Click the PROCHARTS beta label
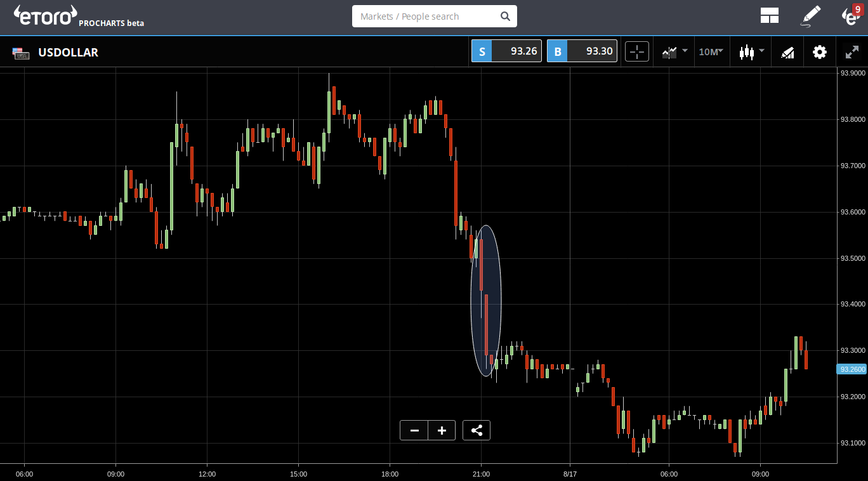Viewport: 868px width, 481px height. click(112, 23)
